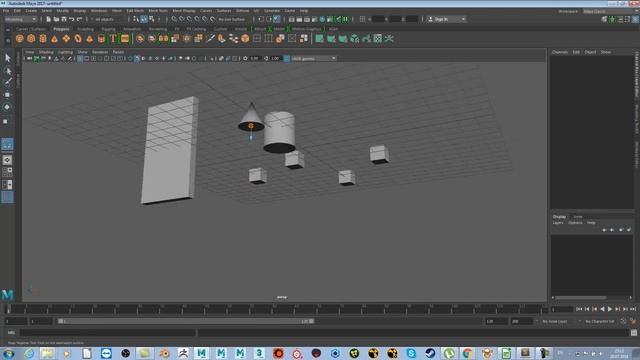This screenshot has width=640, height=360.
Task: Create a polygon cone from the shelf
Action: click(x=54, y=39)
